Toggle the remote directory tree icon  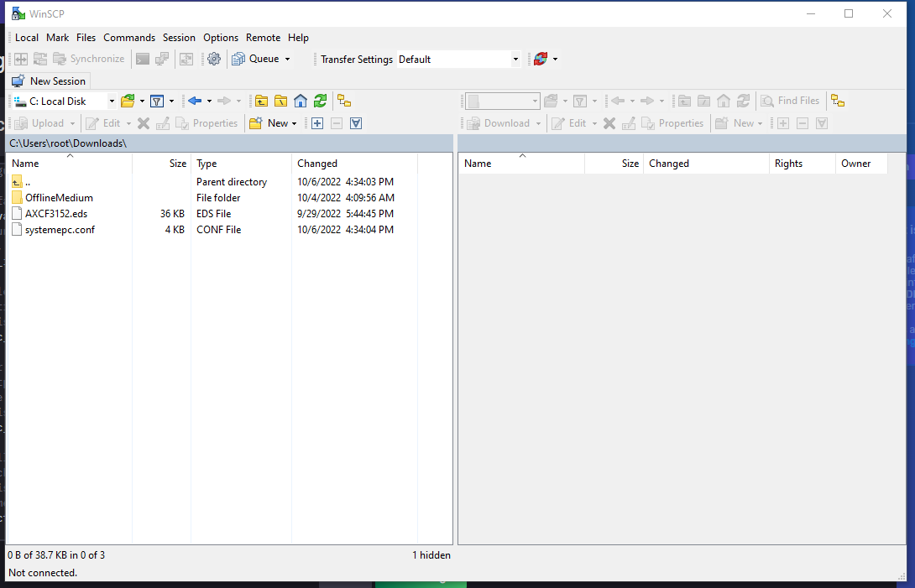click(x=838, y=101)
